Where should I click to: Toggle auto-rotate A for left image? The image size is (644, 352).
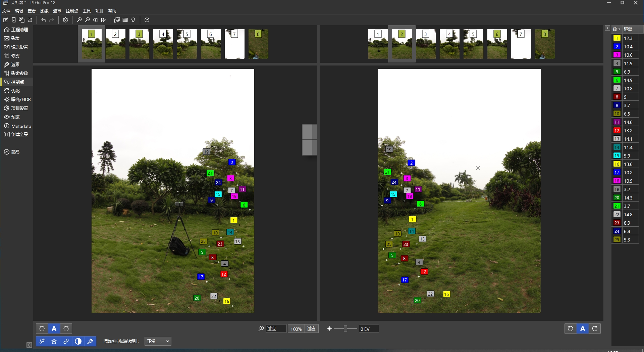click(x=54, y=328)
